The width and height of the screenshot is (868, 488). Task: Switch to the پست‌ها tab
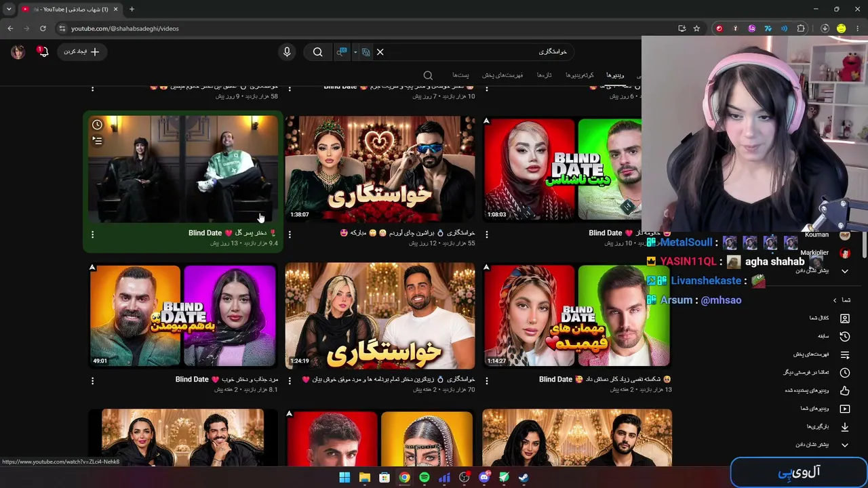(460, 75)
